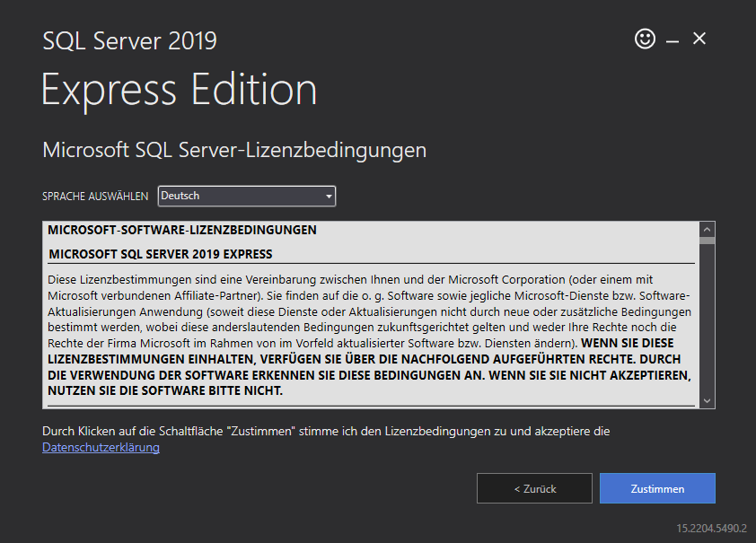Click the Microsoft SQL Server-Lizenzbedingungen title
756x543 pixels.
pyautogui.click(x=234, y=150)
